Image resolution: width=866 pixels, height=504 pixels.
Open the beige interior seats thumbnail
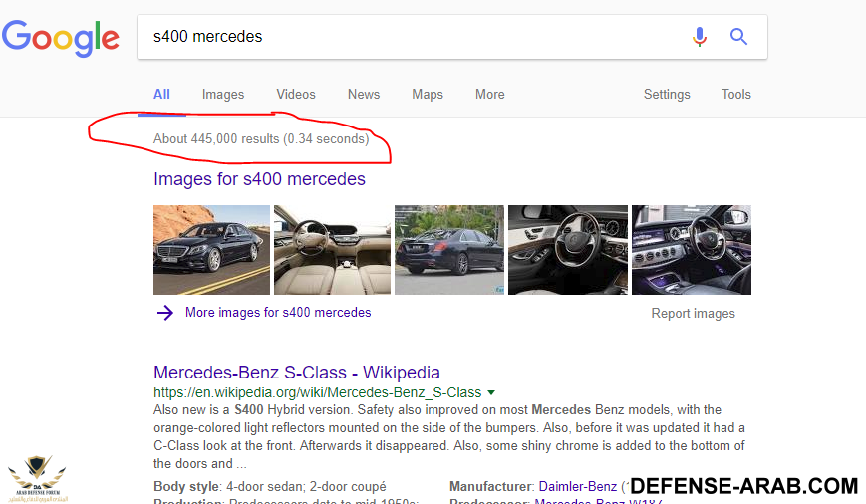click(332, 250)
